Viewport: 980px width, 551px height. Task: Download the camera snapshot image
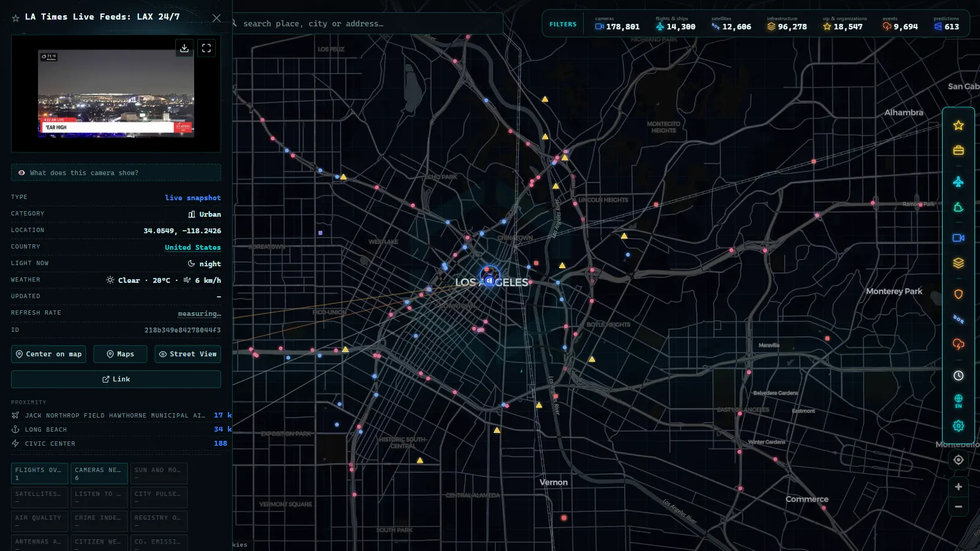point(184,48)
